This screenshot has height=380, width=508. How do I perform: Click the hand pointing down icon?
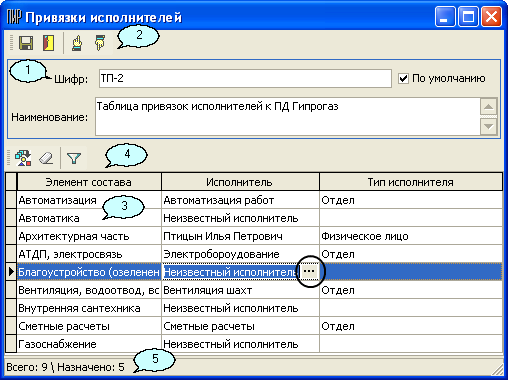coord(100,43)
